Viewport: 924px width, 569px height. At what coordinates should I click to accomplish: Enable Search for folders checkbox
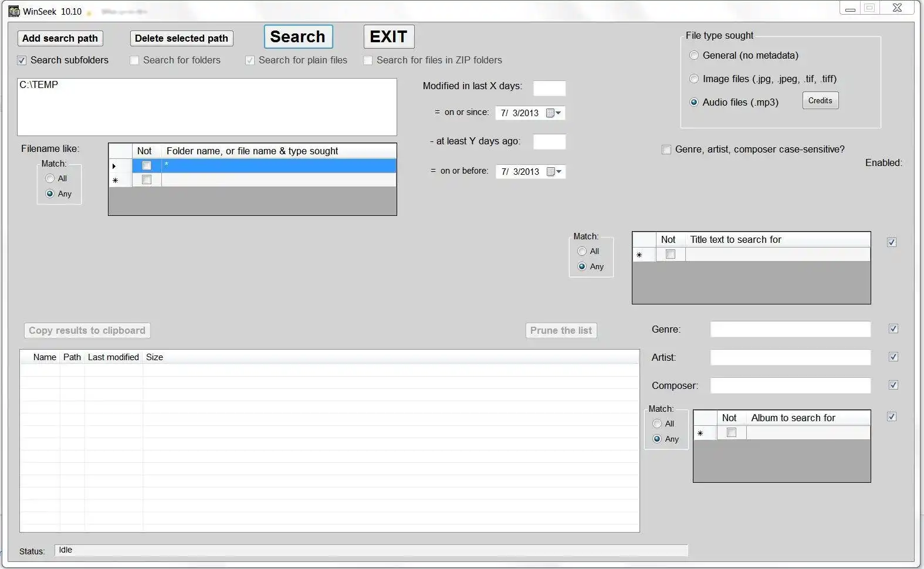coord(134,60)
